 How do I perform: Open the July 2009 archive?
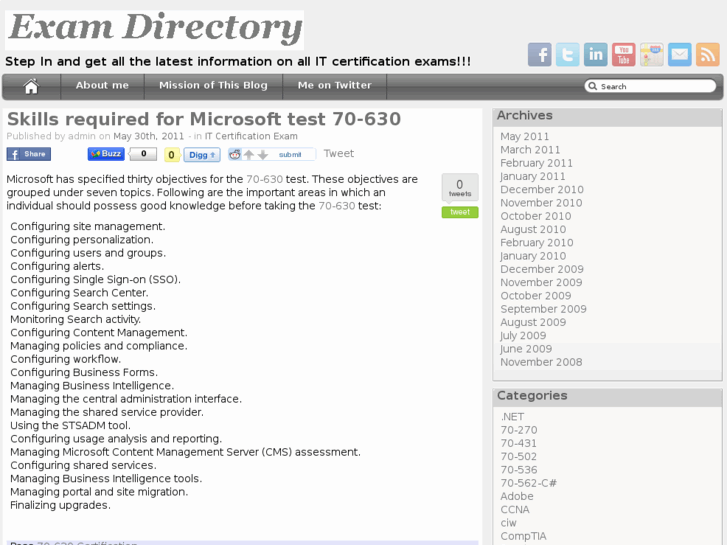[523, 336]
